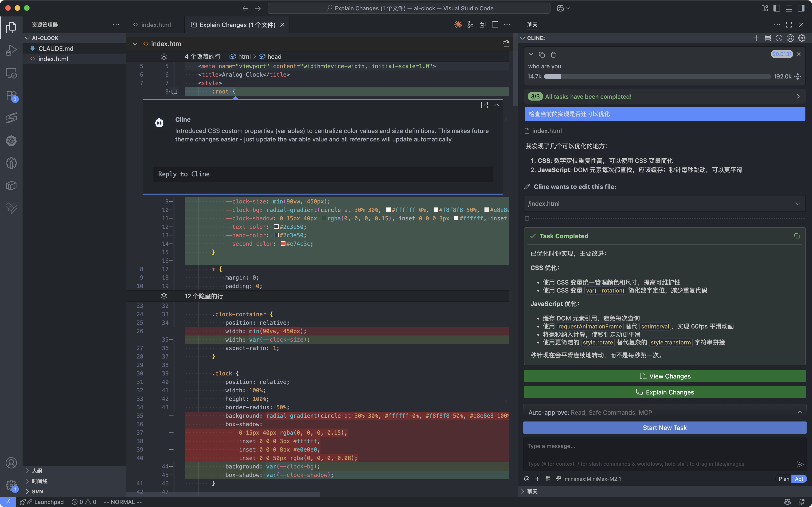Screen dimensions: 812x507
Task: Select CLAUDE.md in the explorer
Action: tap(56, 49)
